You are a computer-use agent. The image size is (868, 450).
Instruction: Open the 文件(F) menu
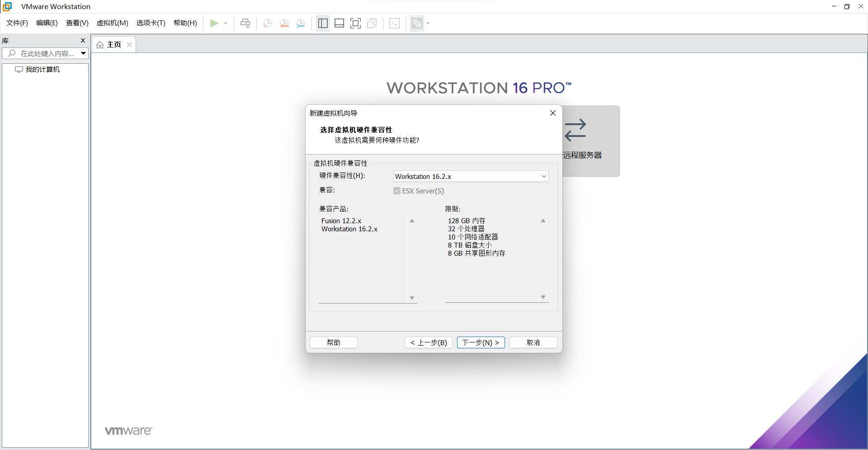[x=17, y=23]
